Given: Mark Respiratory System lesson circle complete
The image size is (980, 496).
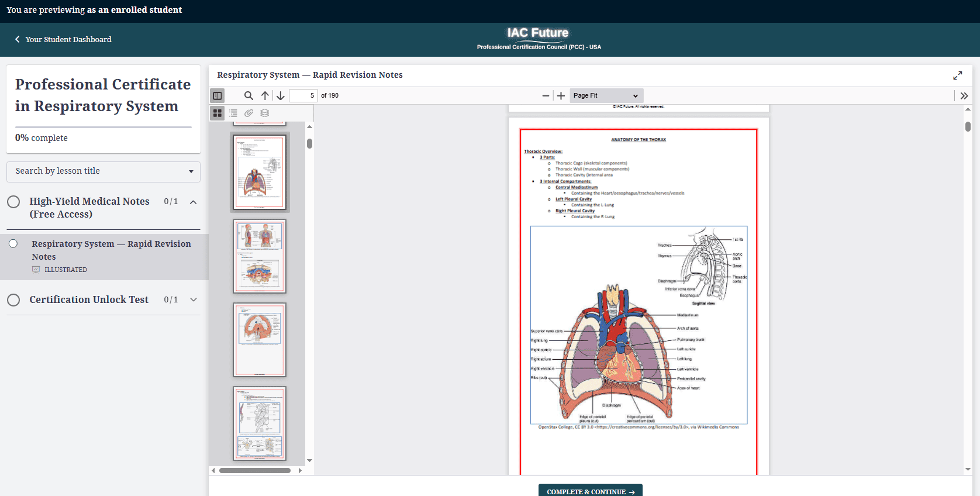Looking at the screenshot, I should tap(13, 244).
